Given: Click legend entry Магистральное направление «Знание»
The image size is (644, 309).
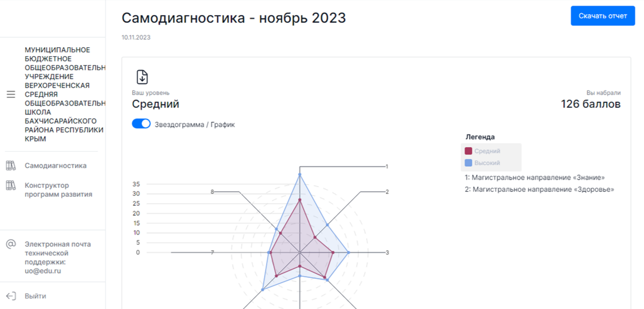Looking at the screenshot, I should point(535,178).
